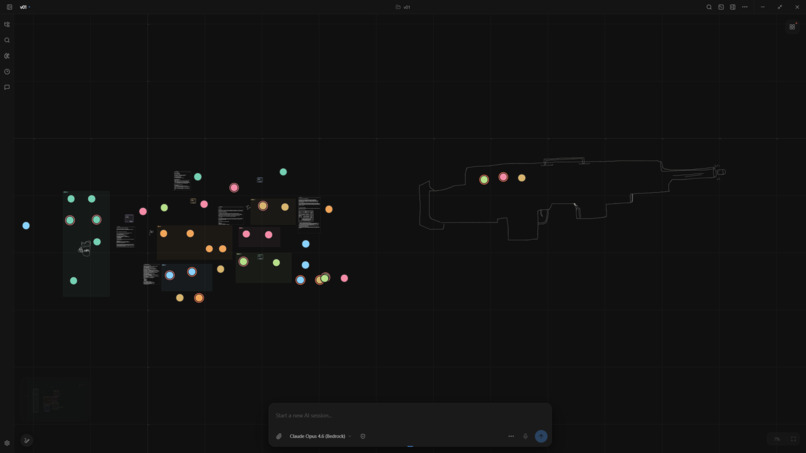Select the pen tool button in the bottom-left corner
Screen dimensions: 806x453
tap(27, 441)
